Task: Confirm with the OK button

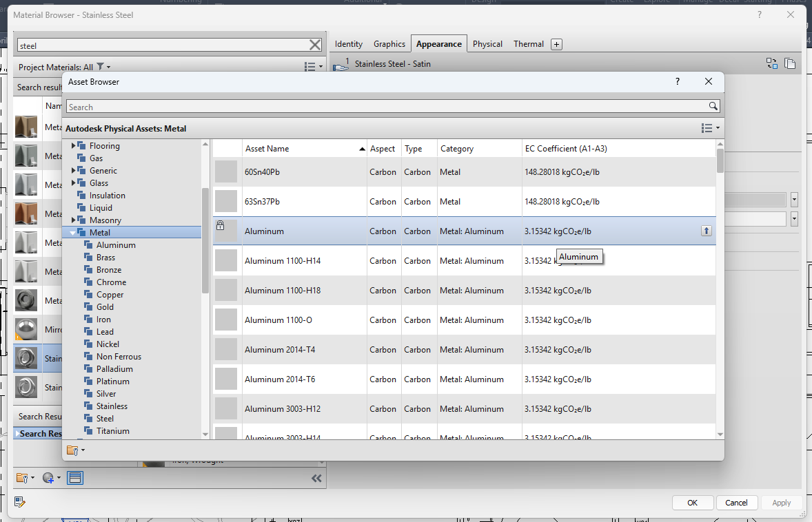Action: [692, 502]
